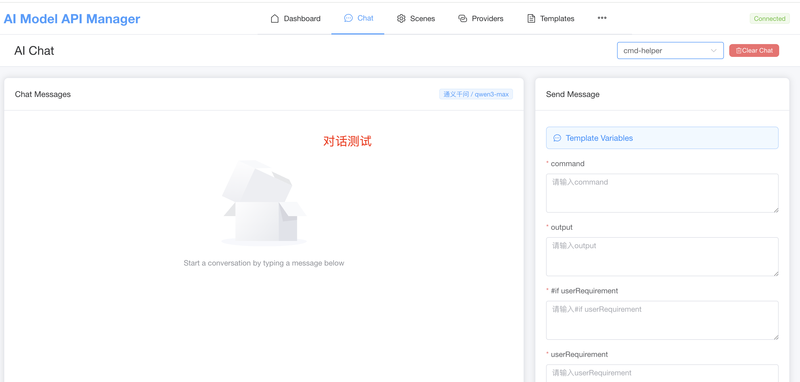Image resolution: width=800 pixels, height=382 pixels.
Task: Click the Template Variables banner
Action: pos(662,138)
